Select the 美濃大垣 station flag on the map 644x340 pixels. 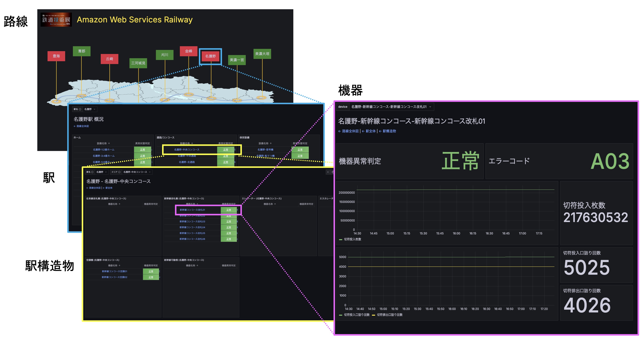262,54
